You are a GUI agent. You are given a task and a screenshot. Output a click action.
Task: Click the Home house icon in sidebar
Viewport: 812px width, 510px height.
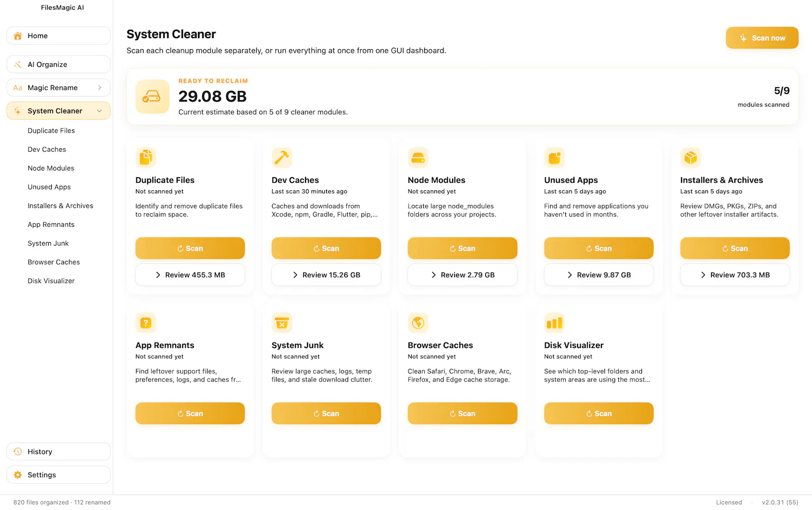18,36
